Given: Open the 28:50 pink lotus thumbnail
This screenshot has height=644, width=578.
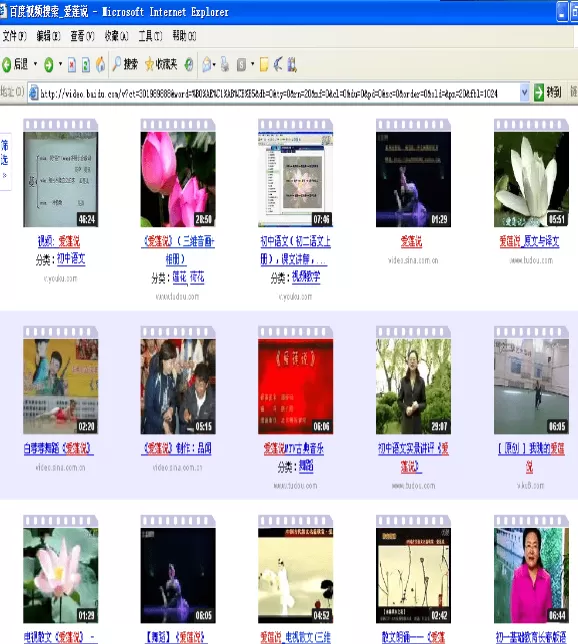Looking at the screenshot, I should [178, 179].
